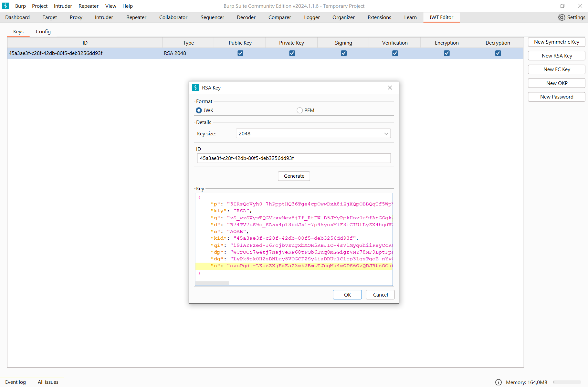588x387 pixels.
Task: Switch to the Dashboard tab
Action: click(17, 17)
